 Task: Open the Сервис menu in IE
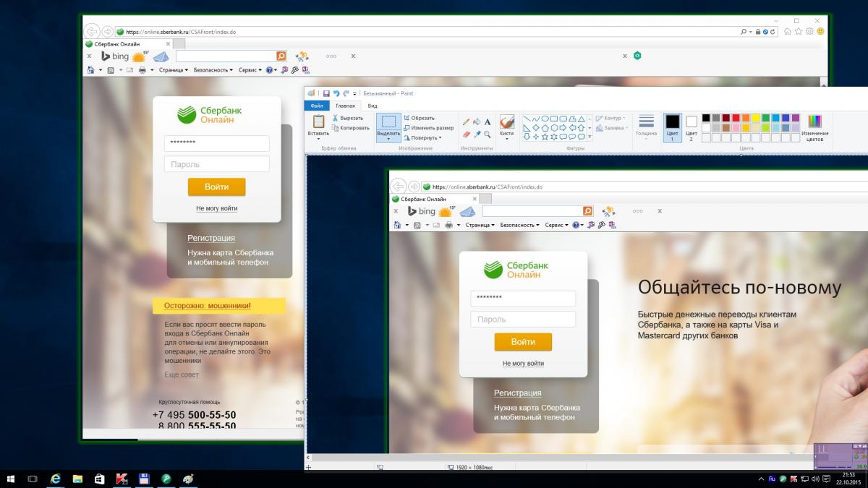[250, 70]
